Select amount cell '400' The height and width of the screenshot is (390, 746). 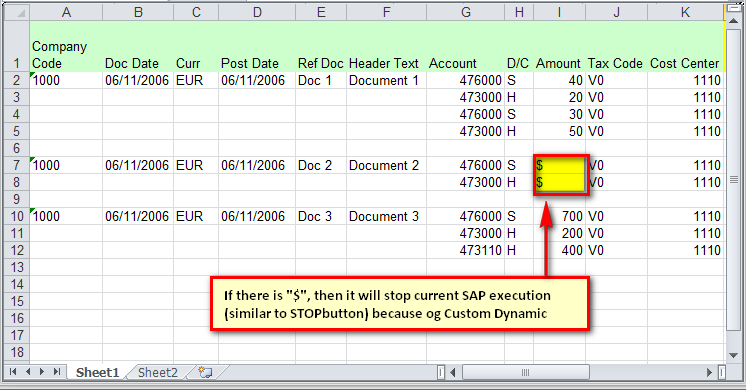point(560,250)
